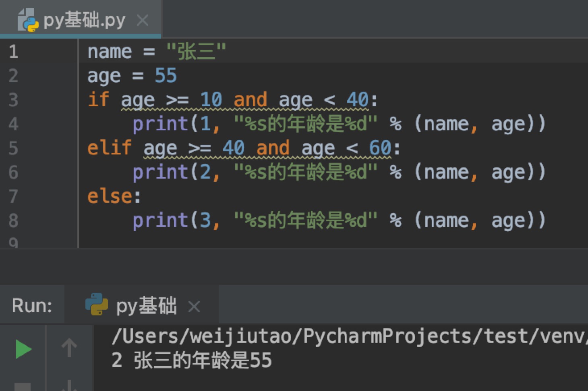588x391 pixels.
Task: Click the print call on line 8
Action: tap(339, 220)
